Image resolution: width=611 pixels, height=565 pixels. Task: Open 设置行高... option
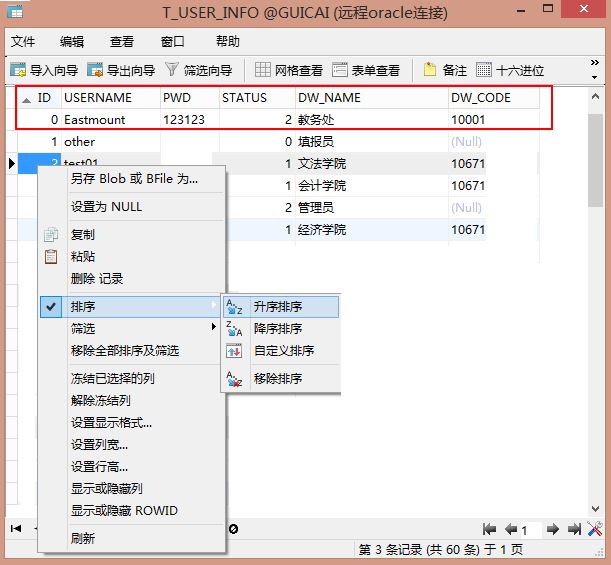point(99,466)
